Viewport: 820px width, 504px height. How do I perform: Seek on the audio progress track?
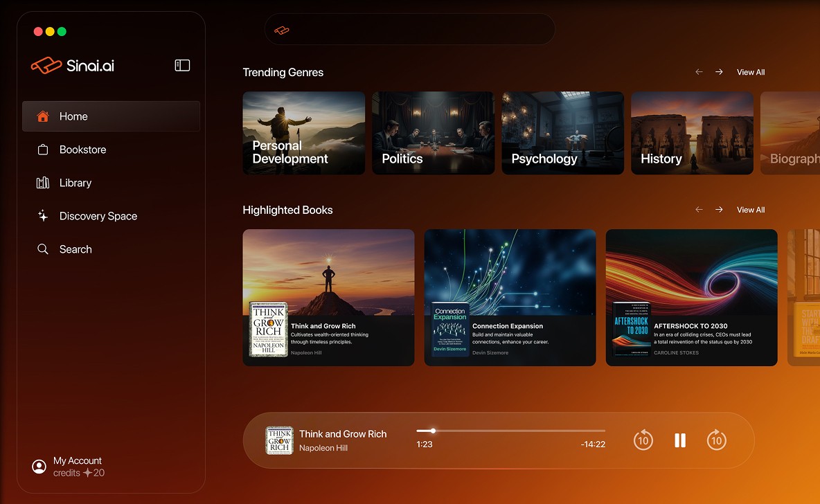511,431
